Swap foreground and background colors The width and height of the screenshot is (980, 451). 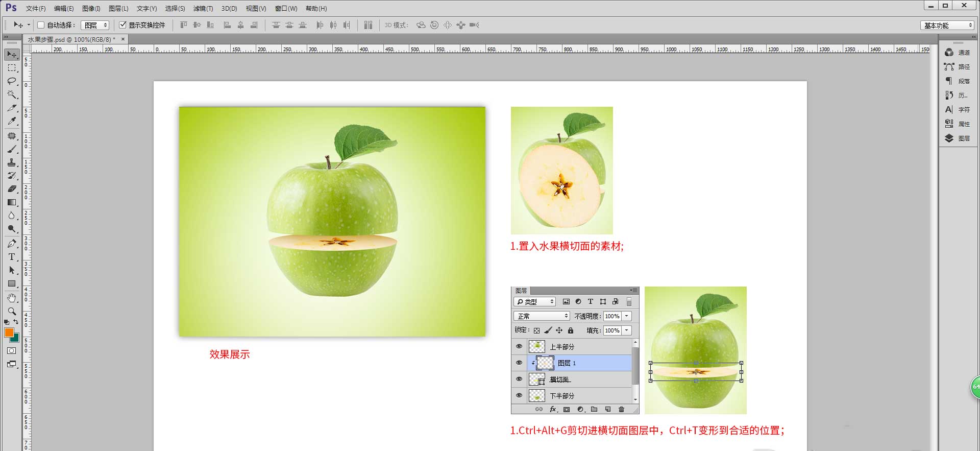pyautogui.click(x=16, y=322)
